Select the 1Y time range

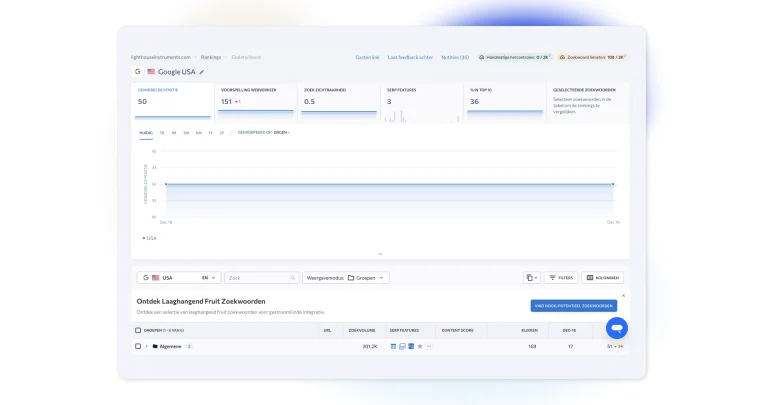coord(211,133)
